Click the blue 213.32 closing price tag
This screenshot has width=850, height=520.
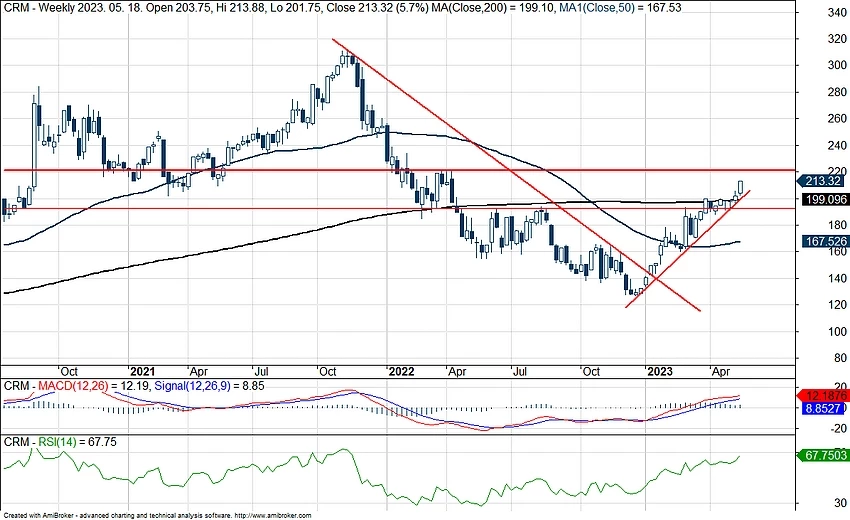click(x=822, y=181)
